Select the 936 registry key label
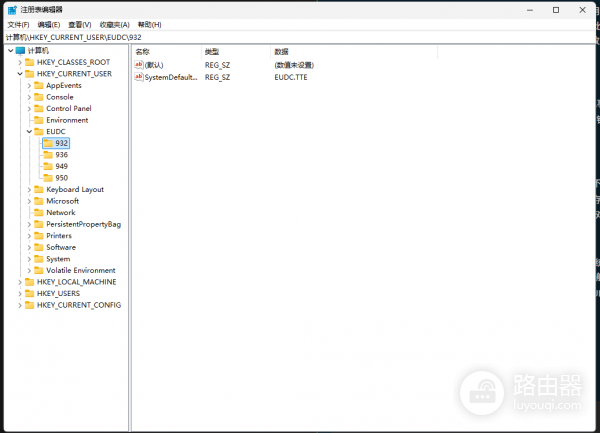The width and height of the screenshot is (600, 433). [62, 155]
